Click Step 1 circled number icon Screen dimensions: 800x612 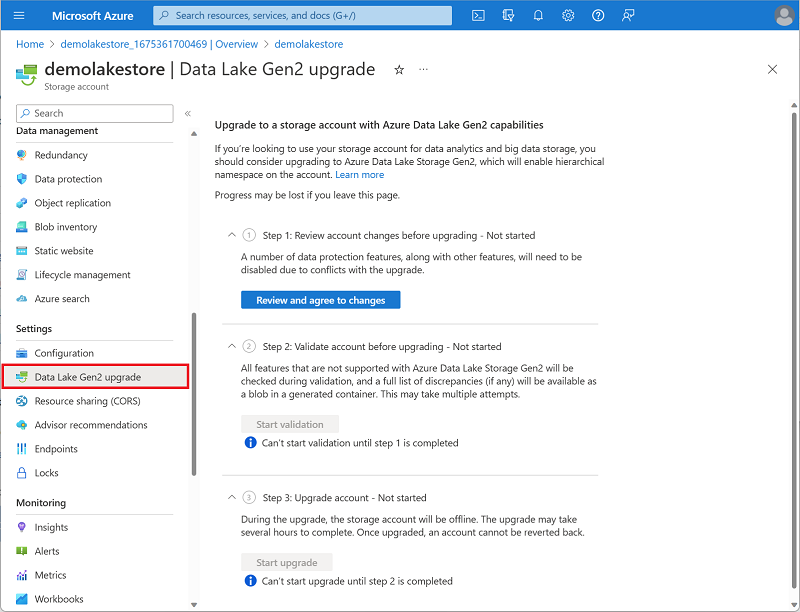[x=249, y=235]
